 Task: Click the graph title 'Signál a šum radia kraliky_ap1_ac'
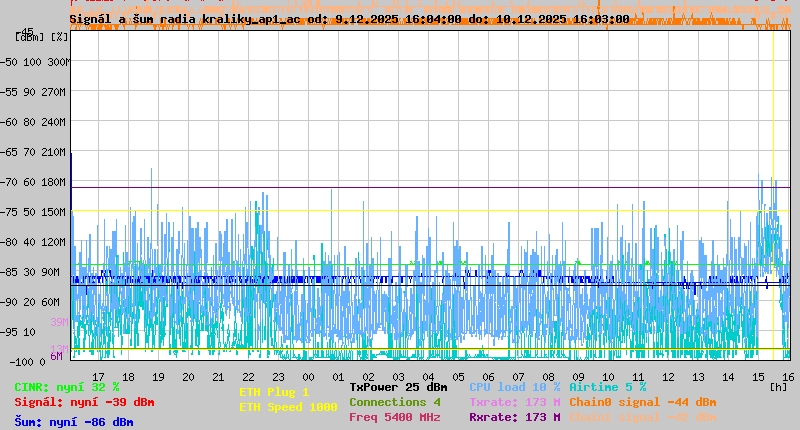tap(185, 19)
